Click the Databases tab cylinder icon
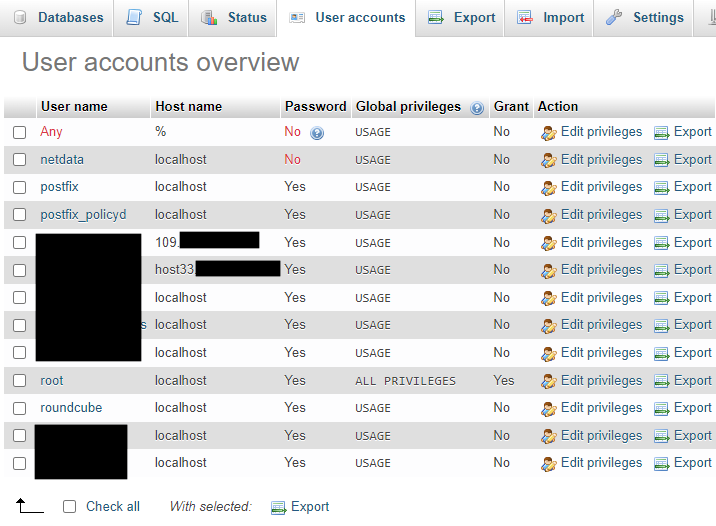 (20, 18)
